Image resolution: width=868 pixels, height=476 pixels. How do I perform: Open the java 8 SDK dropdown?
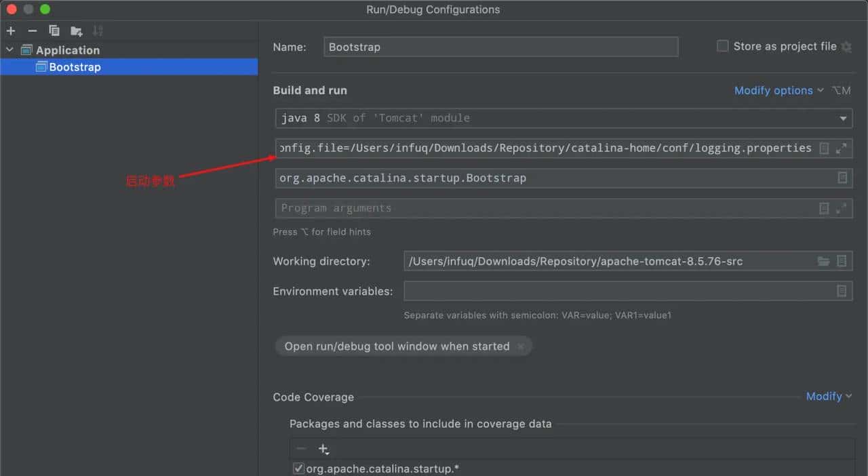pyautogui.click(x=843, y=118)
